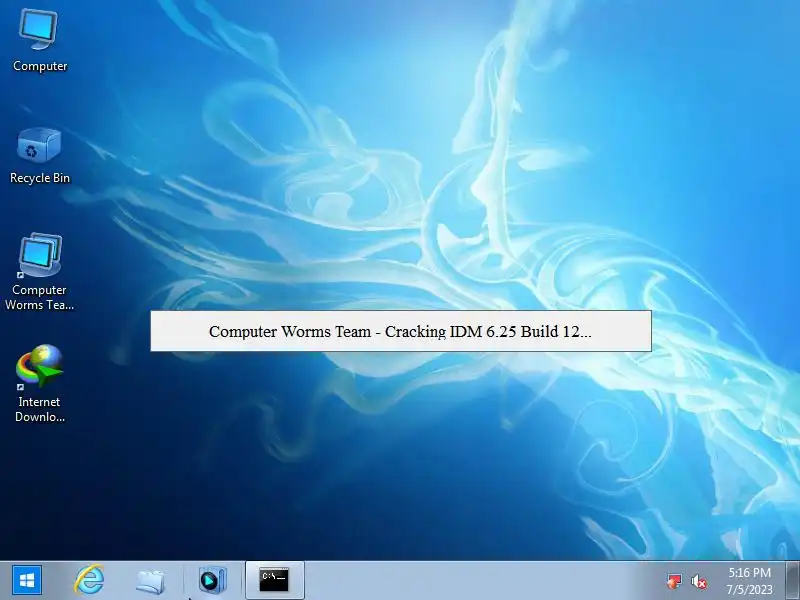The width and height of the screenshot is (800, 600).
Task: Launch Internet Explorer from the taskbar
Action: point(89,580)
